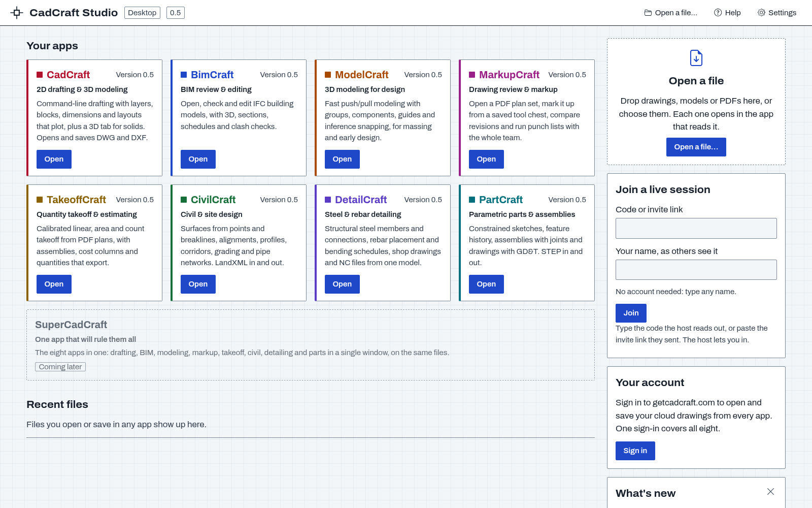Viewport: 812px width, 508px height.
Task: Open Settings with the gear icon
Action: point(776,13)
